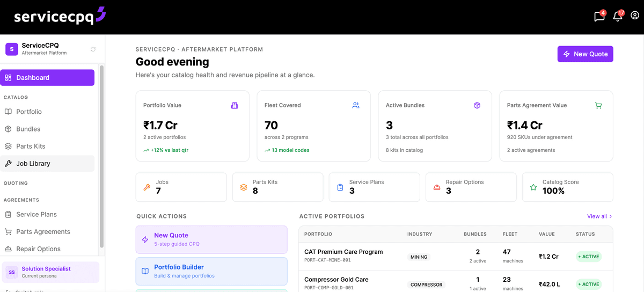Click the Active Bundles cube icon
644x292 pixels.
[x=477, y=105]
